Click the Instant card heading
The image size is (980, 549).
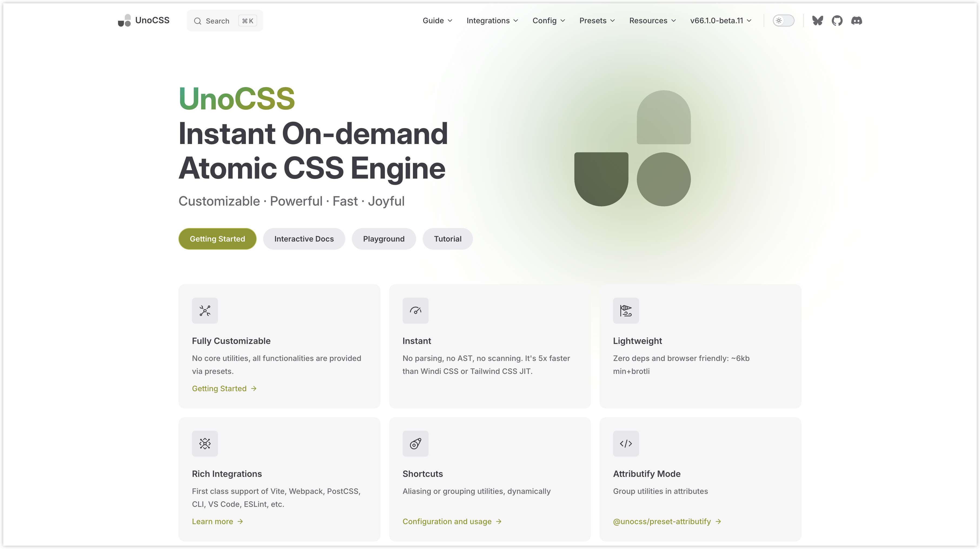tap(416, 341)
